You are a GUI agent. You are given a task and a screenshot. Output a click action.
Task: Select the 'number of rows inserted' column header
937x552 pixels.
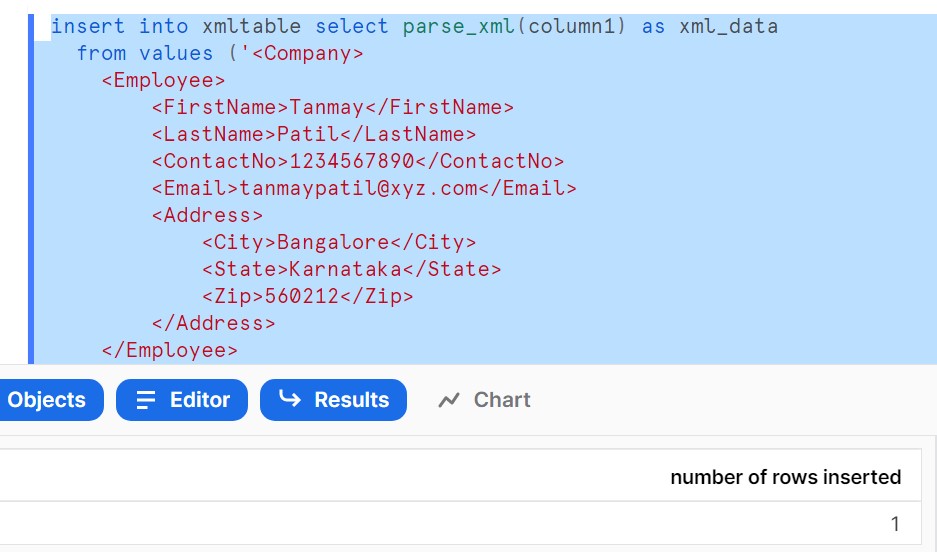(x=785, y=477)
